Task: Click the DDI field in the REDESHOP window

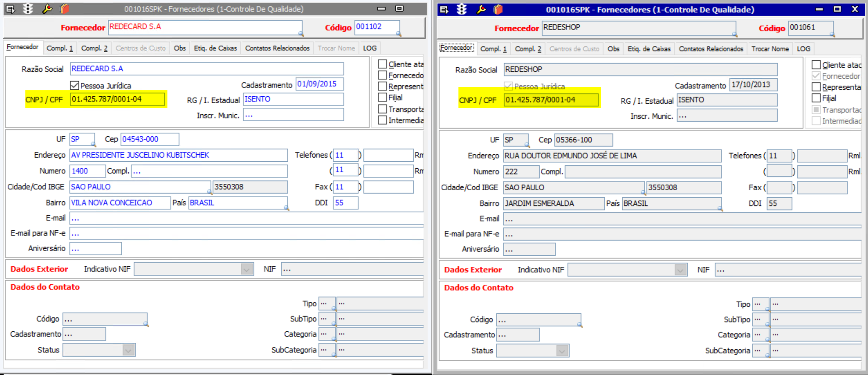Action: pos(779,204)
